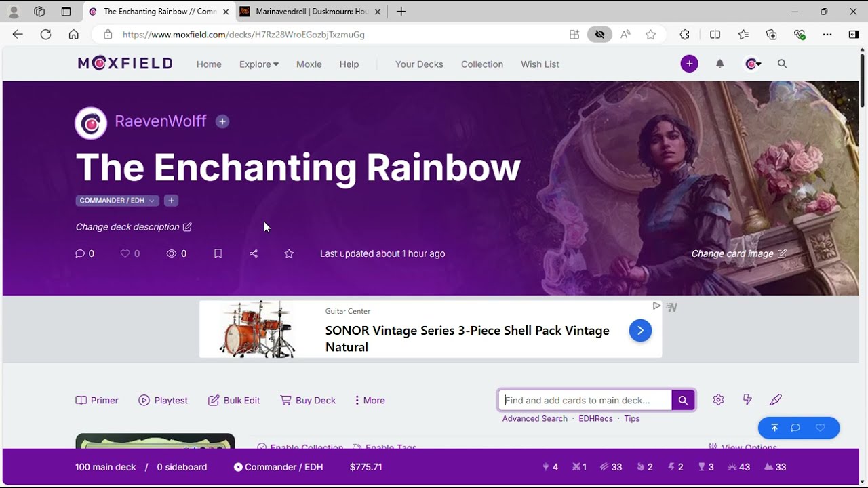Toggle the browser split screen view
Image resolution: width=868 pixels, height=488 pixels.
[715, 35]
